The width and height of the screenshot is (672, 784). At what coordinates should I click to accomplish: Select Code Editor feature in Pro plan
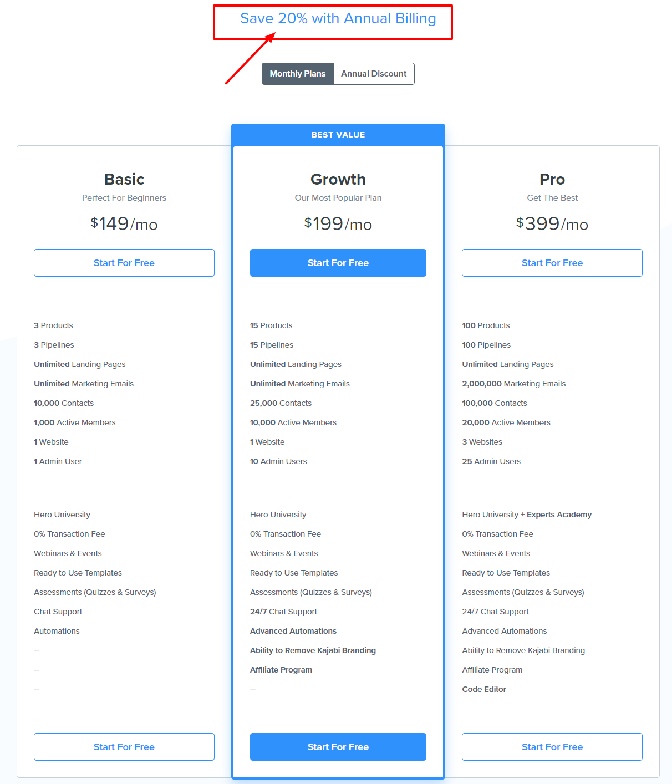click(484, 689)
